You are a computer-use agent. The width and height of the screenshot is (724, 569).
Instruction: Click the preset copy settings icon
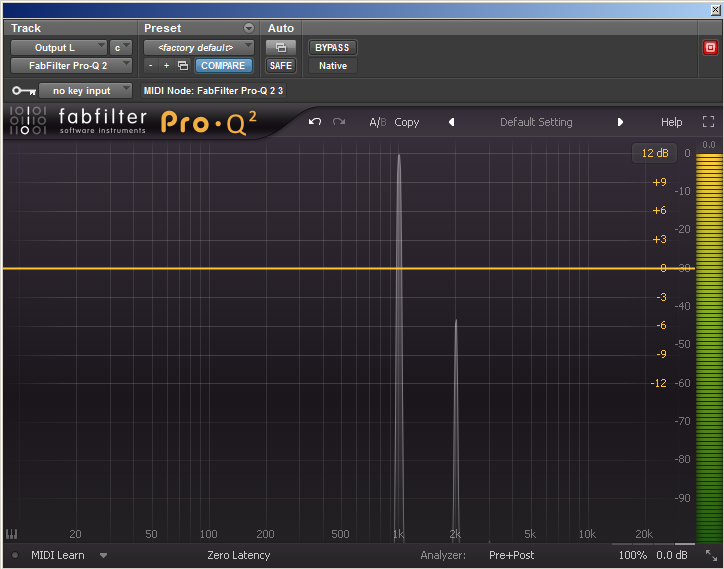(183, 66)
